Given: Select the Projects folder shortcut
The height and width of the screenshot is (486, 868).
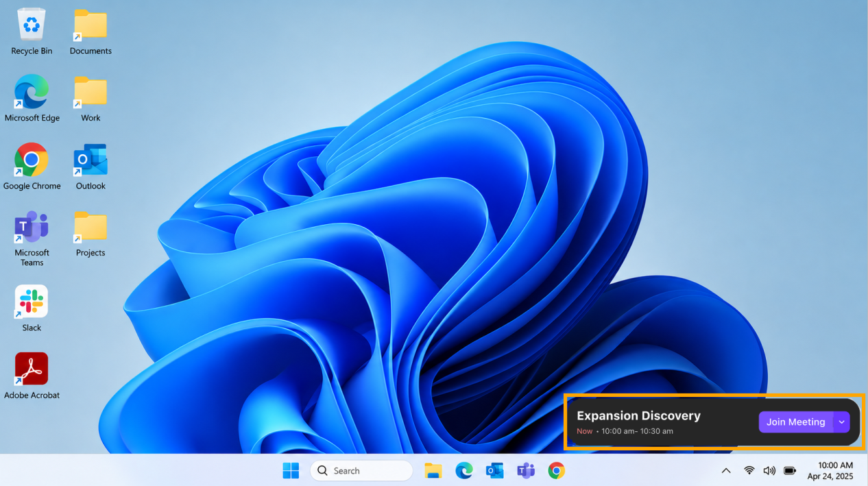Looking at the screenshot, I should [91, 234].
